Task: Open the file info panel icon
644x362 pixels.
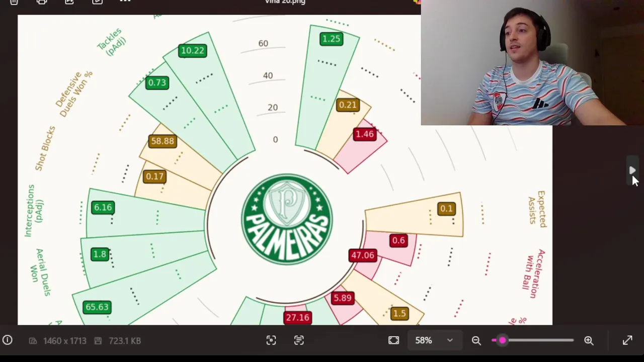Action: pos(7,340)
